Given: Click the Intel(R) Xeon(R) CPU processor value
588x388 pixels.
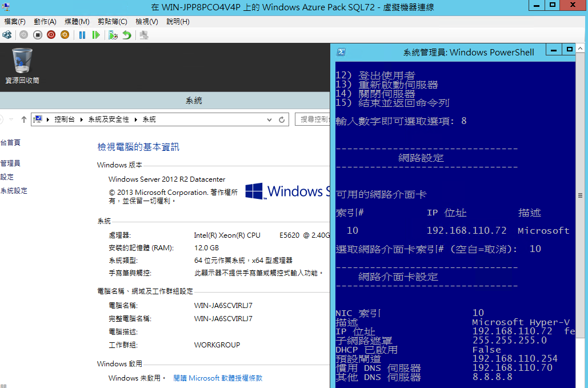Looking at the screenshot, I should [262, 235].
